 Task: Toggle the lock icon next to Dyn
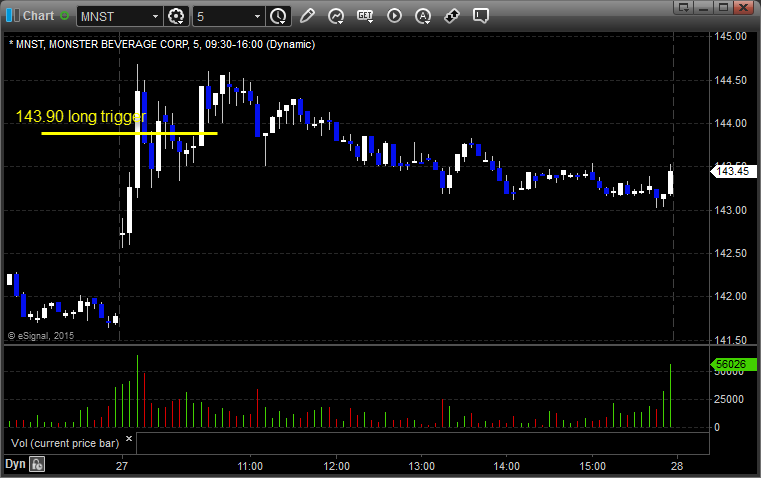[x=37, y=464]
